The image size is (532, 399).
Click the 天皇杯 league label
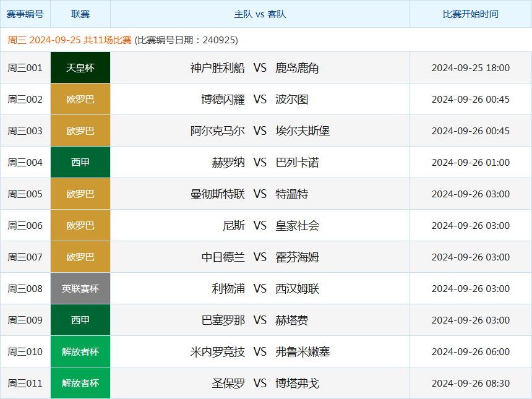tap(80, 67)
